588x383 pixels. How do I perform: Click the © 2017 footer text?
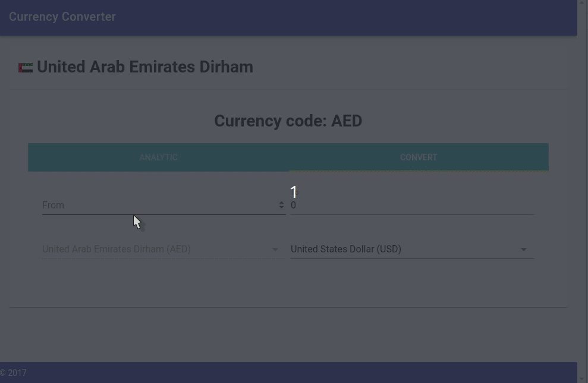pyautogui.click(x=13, y=373)
